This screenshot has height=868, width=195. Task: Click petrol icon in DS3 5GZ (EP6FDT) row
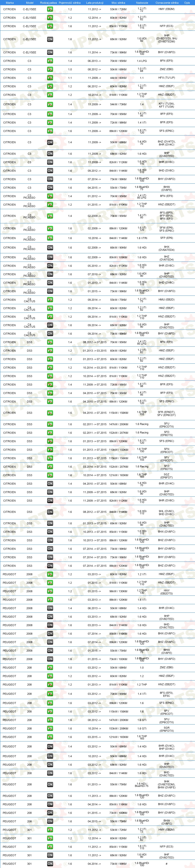point(50,475)
